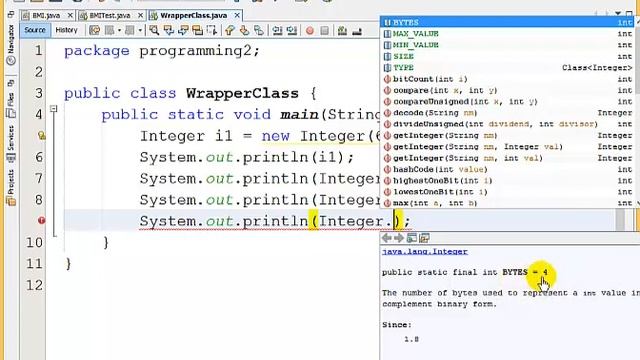Switch to the BMITest.java tab
The height and width of the screenshot is (360, 640).
coord(109,16)
